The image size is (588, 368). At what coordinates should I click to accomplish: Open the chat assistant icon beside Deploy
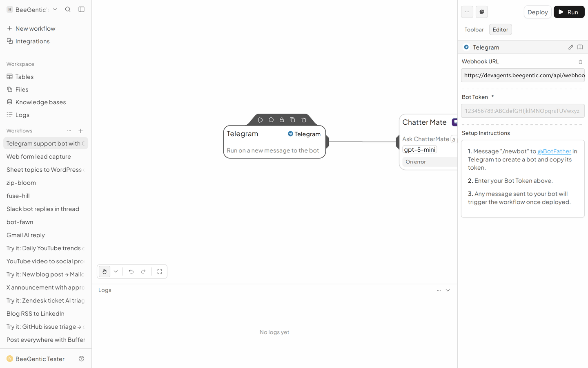tap(482, 12)
